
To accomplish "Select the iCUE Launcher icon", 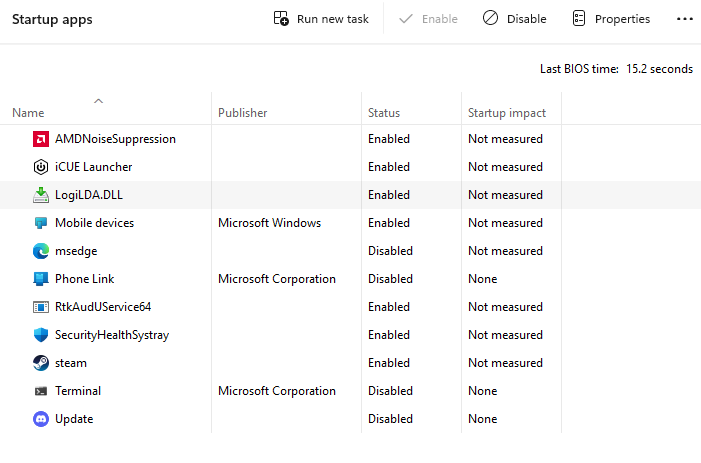I will pyautogui.click(x=41, y=167).
